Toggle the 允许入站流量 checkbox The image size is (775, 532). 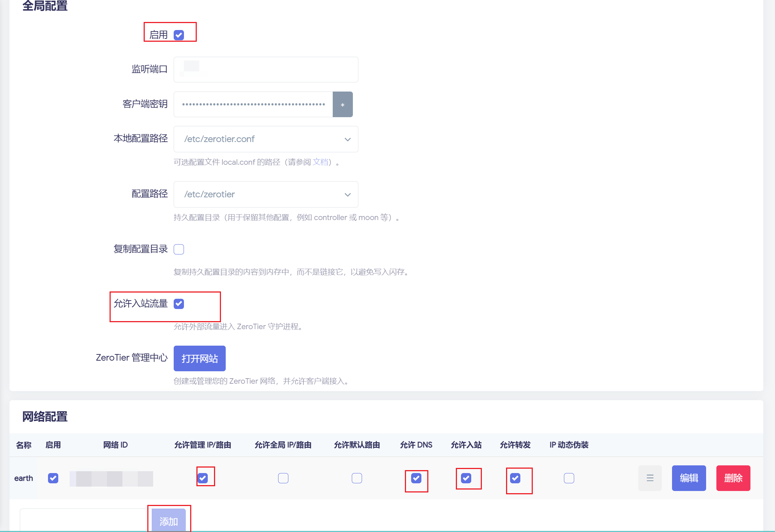point(179,304)
